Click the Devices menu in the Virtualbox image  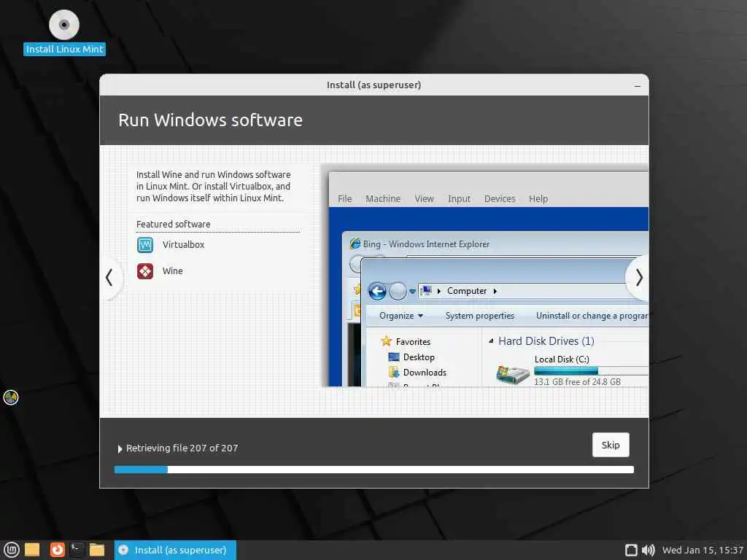pos(500,198)
